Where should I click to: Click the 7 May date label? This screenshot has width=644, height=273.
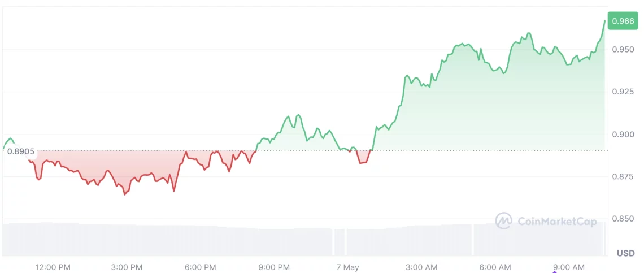click(x=347, y=267)
